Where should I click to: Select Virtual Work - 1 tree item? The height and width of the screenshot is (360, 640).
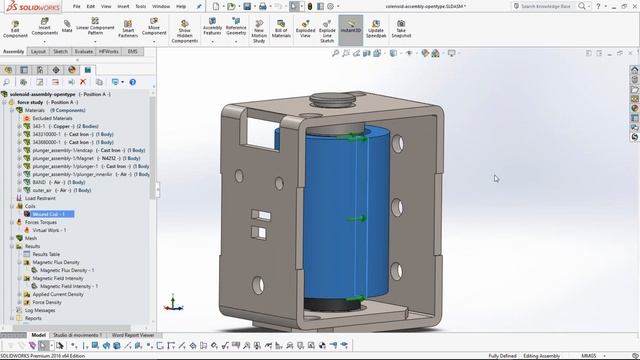click(49, 230)
